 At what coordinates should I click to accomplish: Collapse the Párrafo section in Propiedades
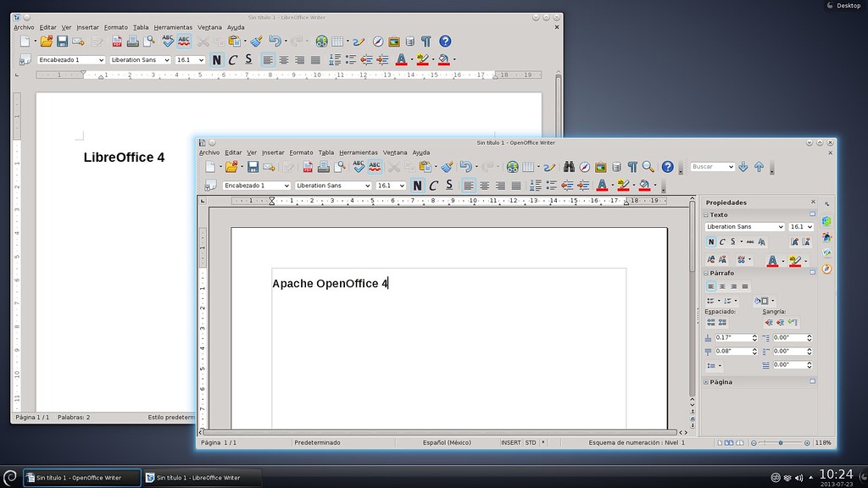[706, 273]
